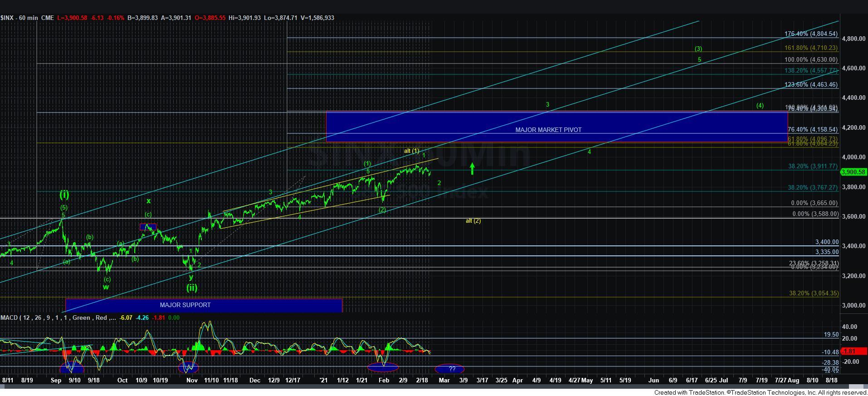Click the Mar label on the date axis
This screenshot has height=396, width=868.
click(444, 380)
